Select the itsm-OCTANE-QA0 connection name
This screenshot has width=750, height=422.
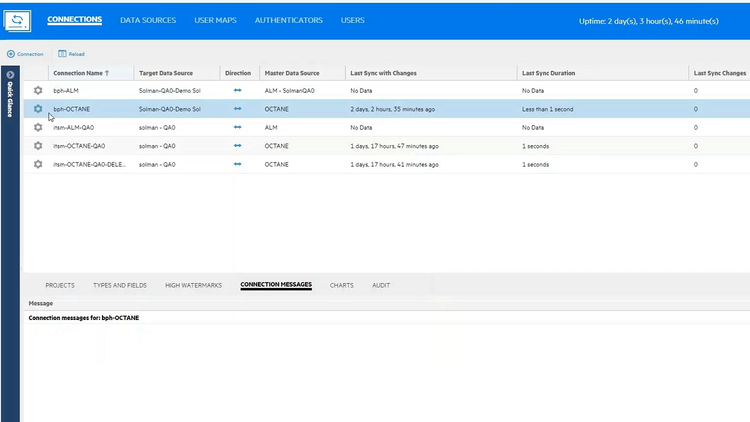79,146
